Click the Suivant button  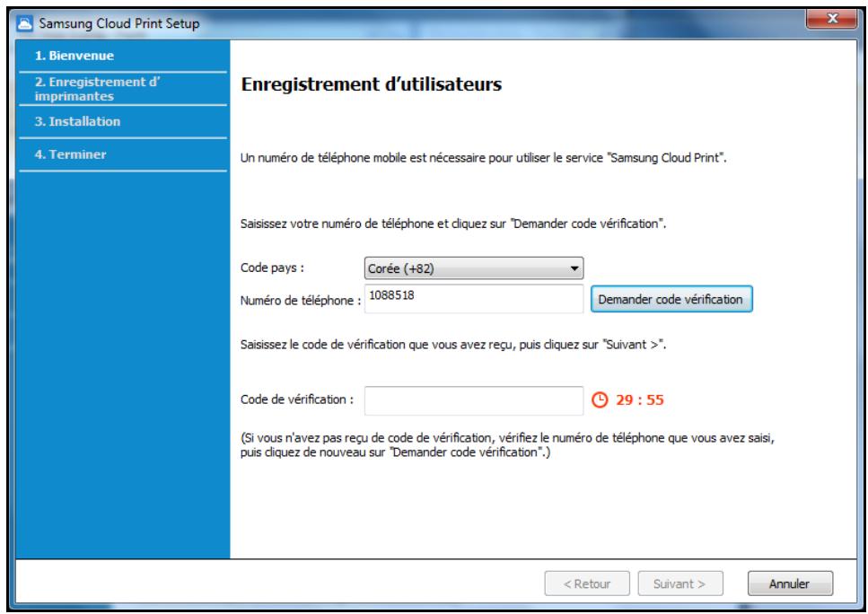click(x=679, y=583)
